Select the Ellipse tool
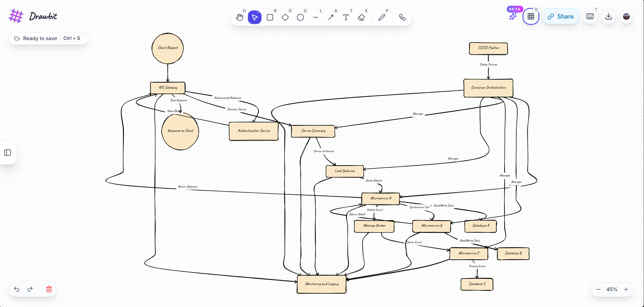Viewport: 644px width, 307px height. tap(300, 17)
